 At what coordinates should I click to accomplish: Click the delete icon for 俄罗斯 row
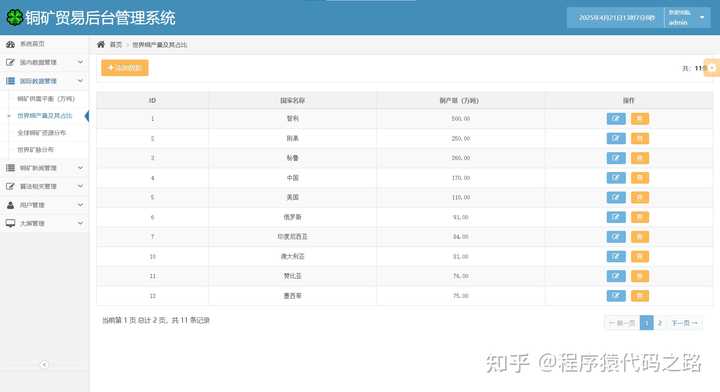[640, 217]
